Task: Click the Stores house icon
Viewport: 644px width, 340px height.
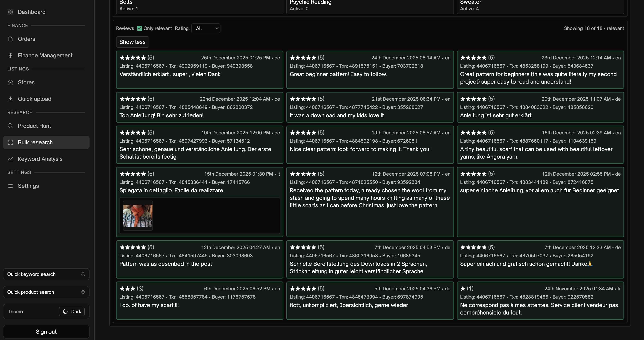Action: click(x=10, y=82)
